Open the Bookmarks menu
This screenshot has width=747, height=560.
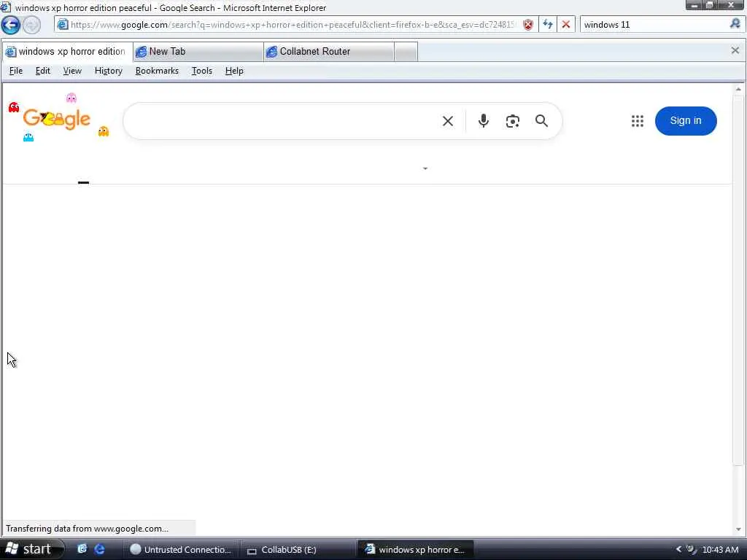(158, 71)
